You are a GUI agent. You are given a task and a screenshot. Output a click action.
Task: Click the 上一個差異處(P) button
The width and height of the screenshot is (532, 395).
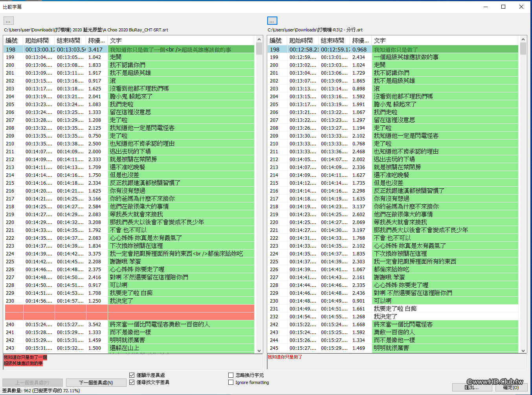point(33,382)
